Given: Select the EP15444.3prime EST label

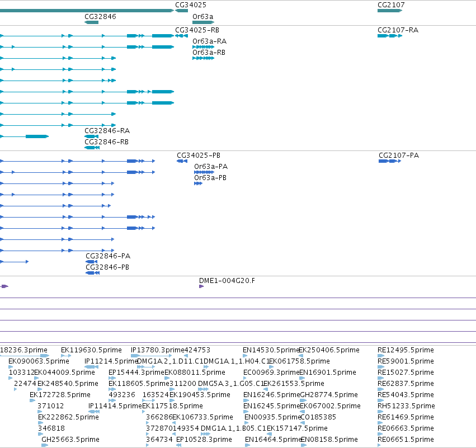Looking at the screenshot, I should click(x=136, y=372).
